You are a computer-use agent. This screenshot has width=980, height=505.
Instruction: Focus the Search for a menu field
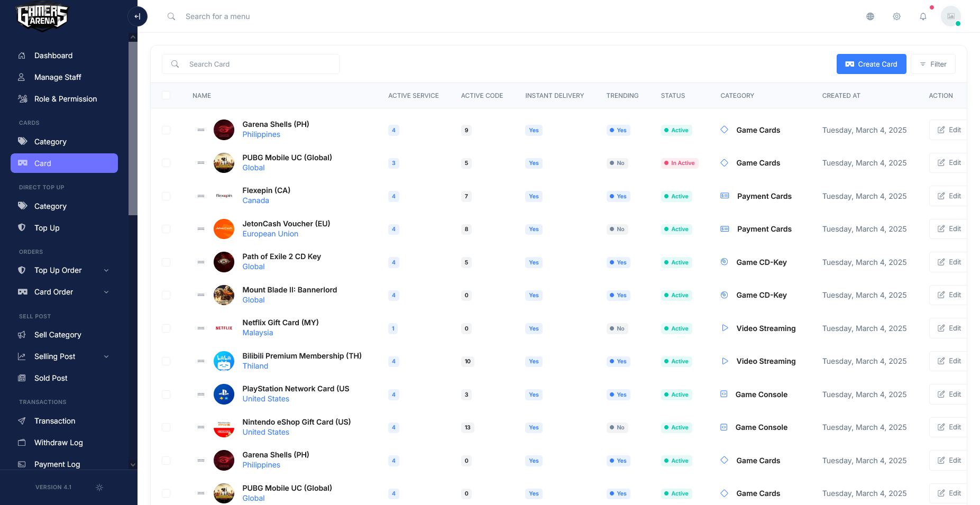pos(217,16)
